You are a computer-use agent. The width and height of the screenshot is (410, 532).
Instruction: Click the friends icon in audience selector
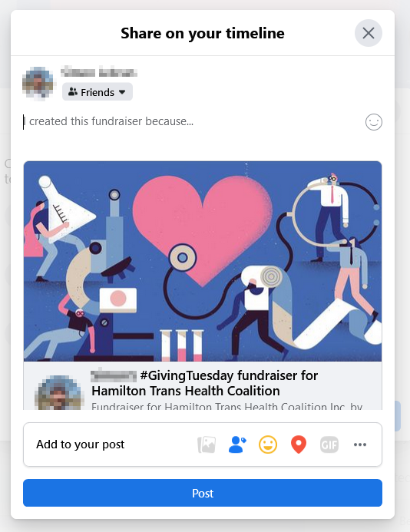(73, 91)
